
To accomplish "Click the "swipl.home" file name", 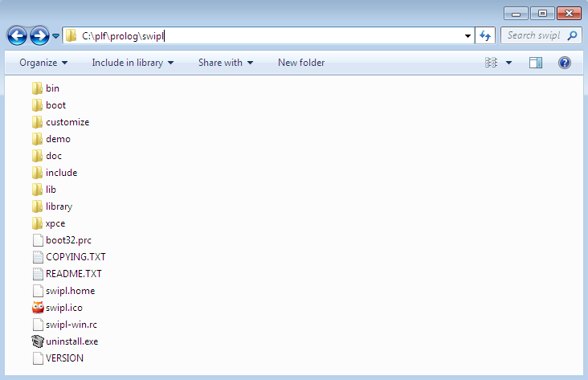I will [71, 291].
